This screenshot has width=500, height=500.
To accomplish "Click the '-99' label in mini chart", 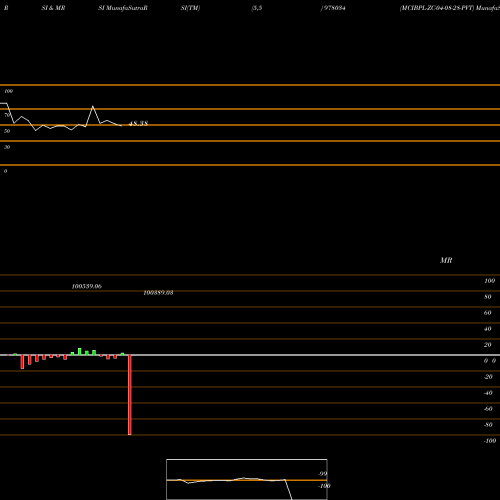I will tap(323, 474).
